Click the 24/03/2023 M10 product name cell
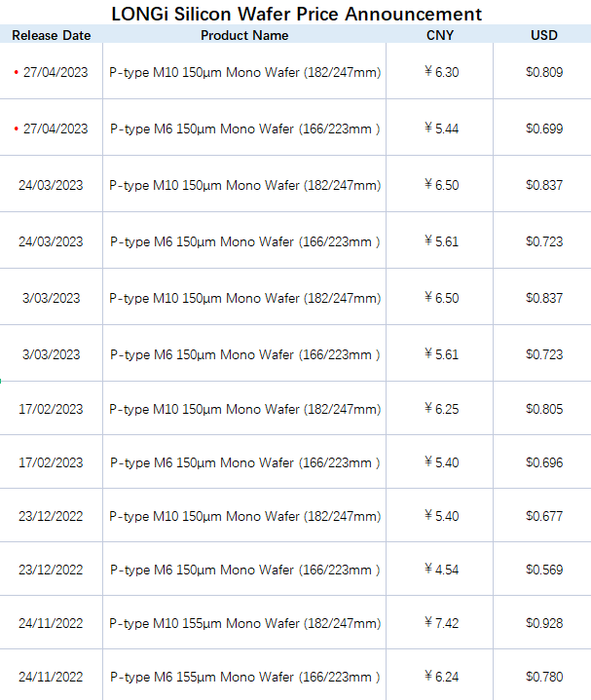Screen dimensions: 591x700 pyautogui.click(x=245, y=185)
